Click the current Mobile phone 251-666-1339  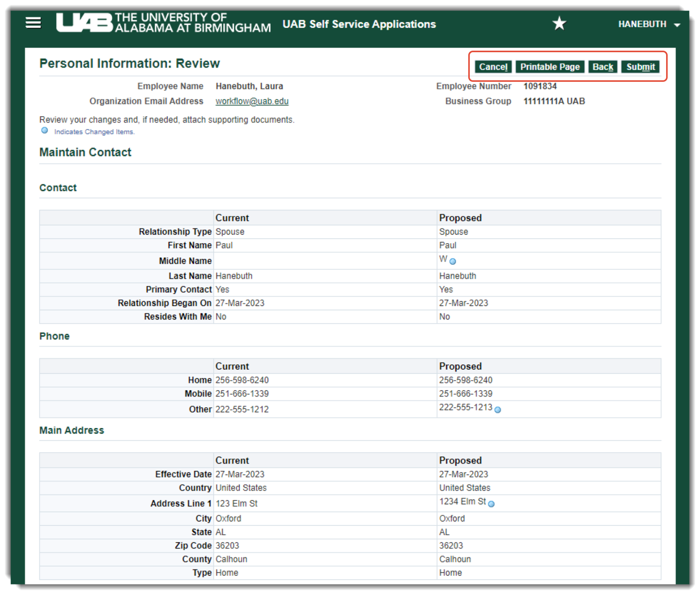(x=242, y=394)
